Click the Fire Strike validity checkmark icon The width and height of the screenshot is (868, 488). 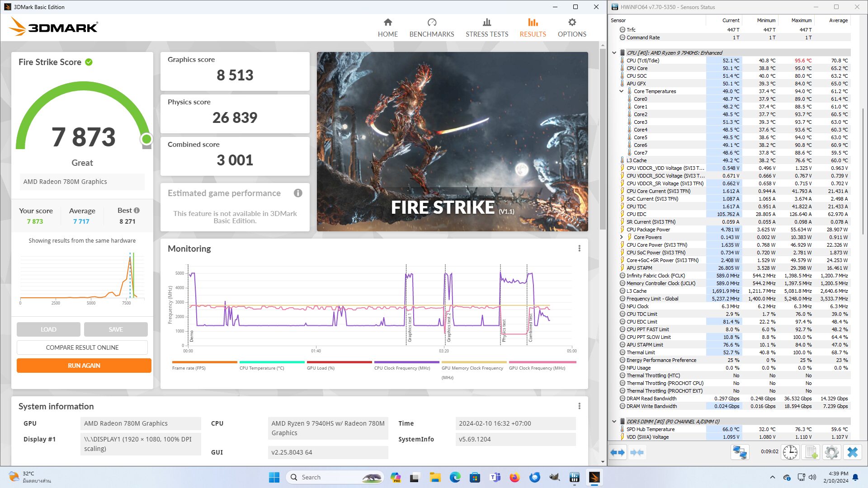point(89,62)
